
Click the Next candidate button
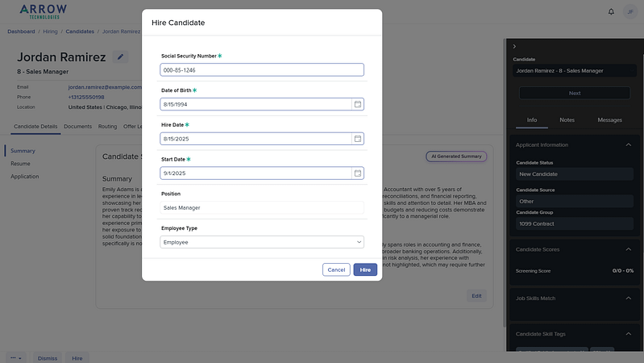574,93
